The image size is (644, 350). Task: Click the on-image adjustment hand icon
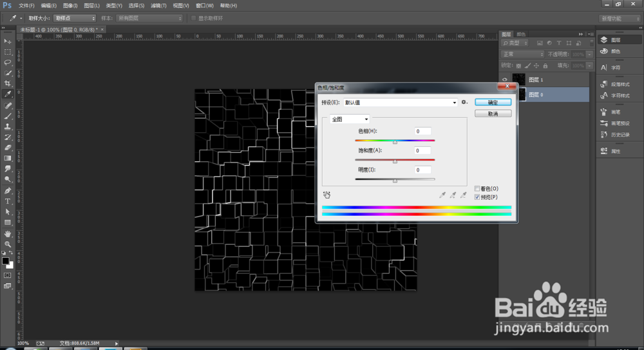[327, 195]
